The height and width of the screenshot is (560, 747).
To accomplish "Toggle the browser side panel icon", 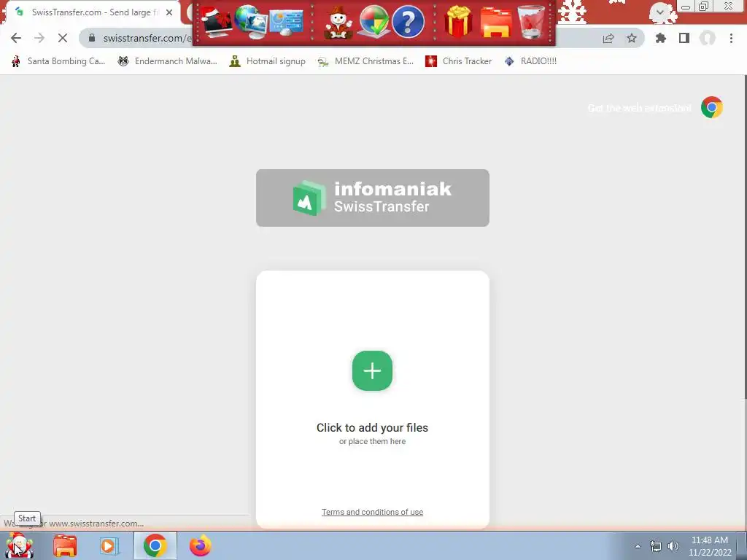I will tap(684, 38).
